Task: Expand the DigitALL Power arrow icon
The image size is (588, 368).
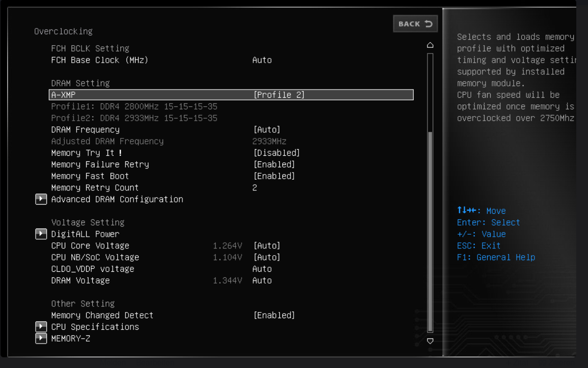Action: coord(41,234)
